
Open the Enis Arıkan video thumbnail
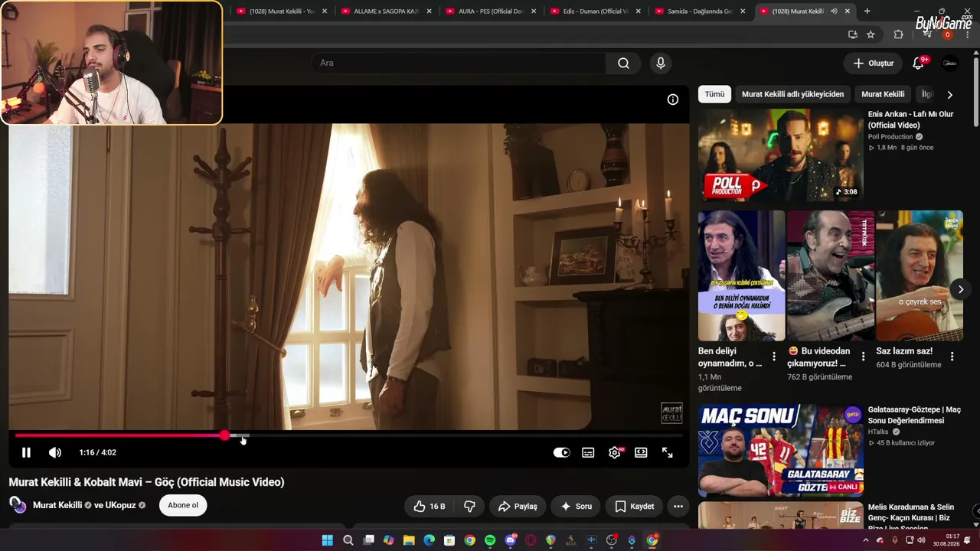(x=780, y=155)
